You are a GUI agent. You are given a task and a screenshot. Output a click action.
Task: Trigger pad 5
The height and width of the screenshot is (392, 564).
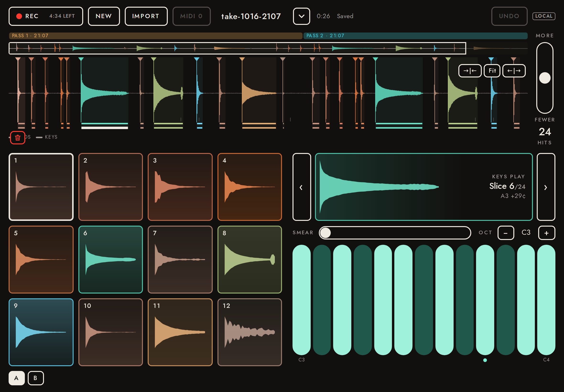41,260
